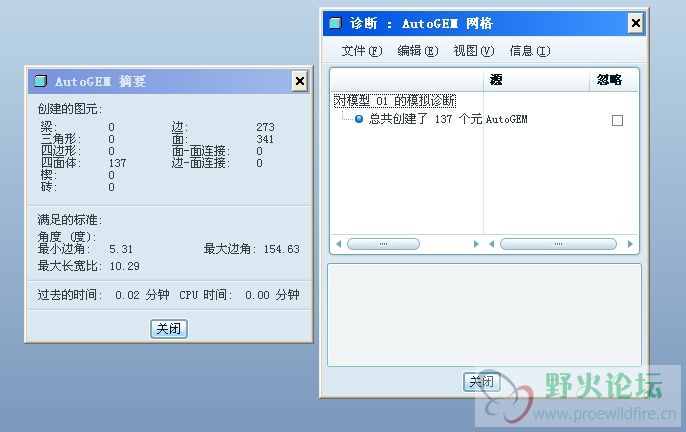The image size is (686, 432).
Task: Click the 源 column header
Action: pyautogui.click(x=536, y=80)
